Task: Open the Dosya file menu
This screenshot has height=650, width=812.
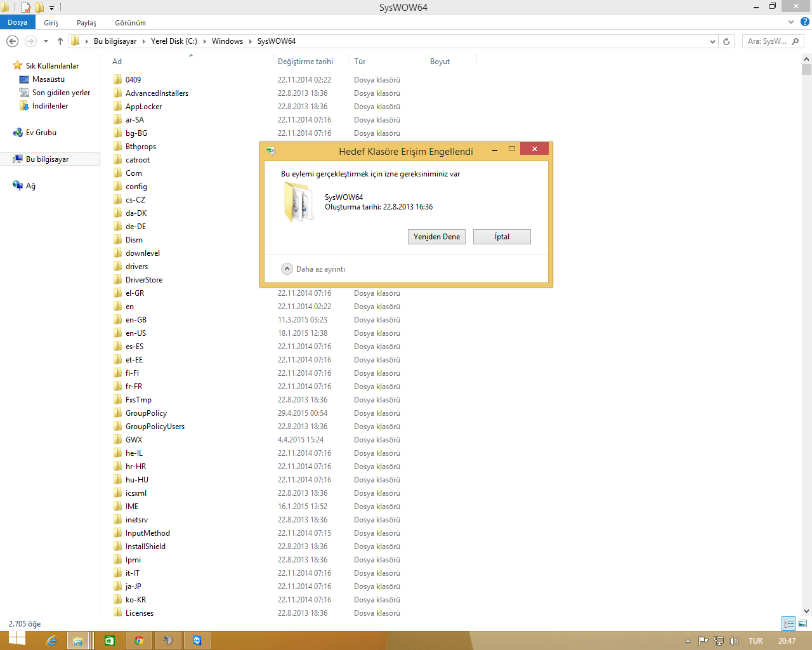Action: 18,22
